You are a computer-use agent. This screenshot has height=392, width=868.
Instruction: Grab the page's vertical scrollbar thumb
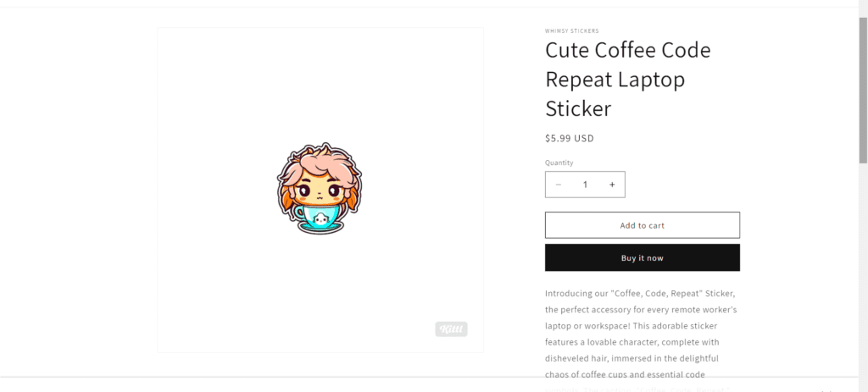[863, 85]
